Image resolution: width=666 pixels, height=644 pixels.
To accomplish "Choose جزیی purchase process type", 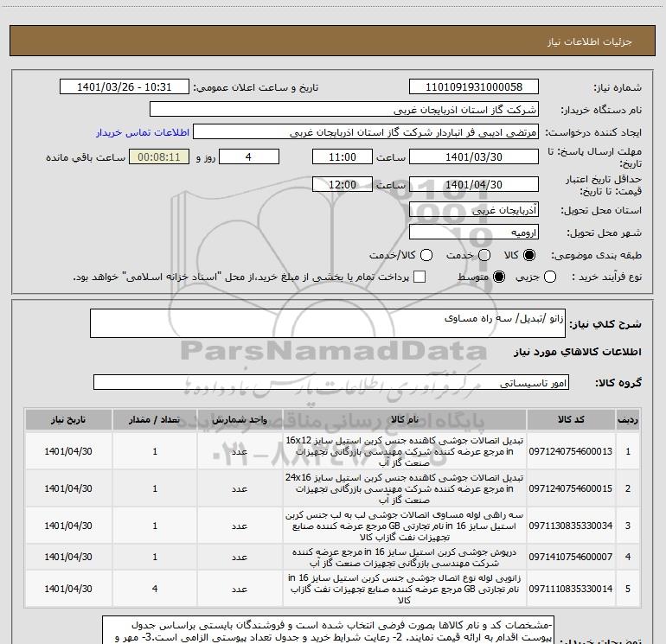I will [x=549, y=277].
